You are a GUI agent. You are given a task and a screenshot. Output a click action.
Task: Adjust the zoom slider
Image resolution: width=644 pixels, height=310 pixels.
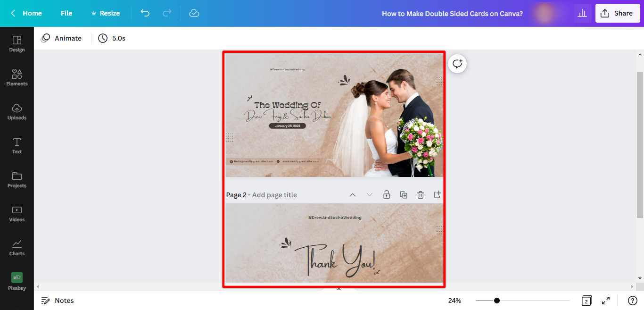click(x=497, y=300)
